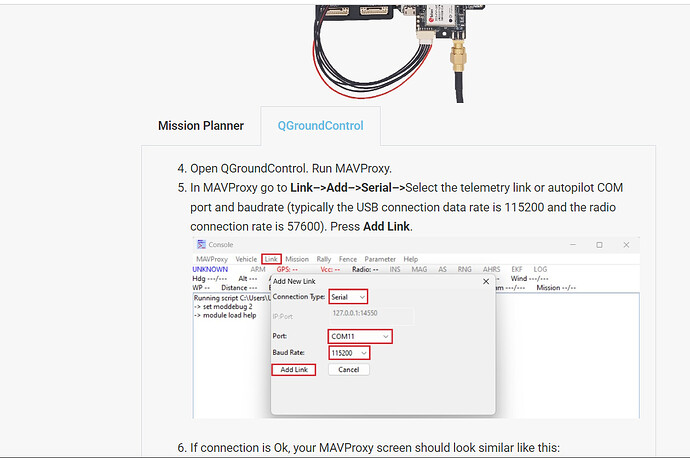Click the WP -- readout
The height and width of the screenshot is (458, 690).
pos(201,288)
